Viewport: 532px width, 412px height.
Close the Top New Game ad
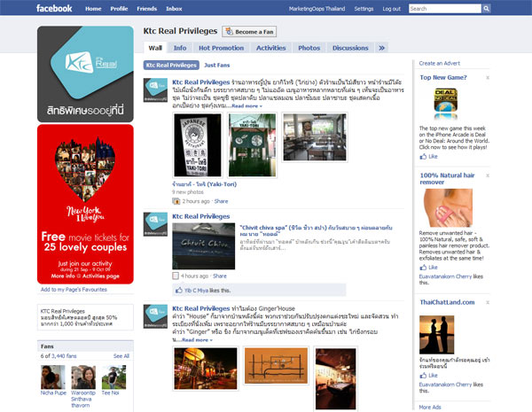pos(488,78)
